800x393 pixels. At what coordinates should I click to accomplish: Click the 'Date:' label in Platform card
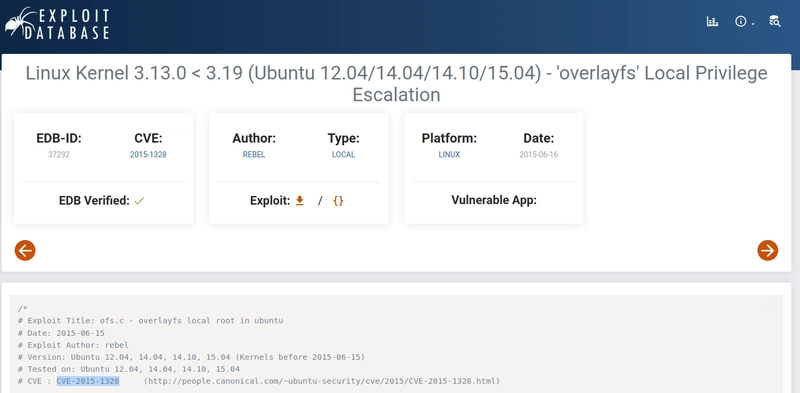pos(539,138)
